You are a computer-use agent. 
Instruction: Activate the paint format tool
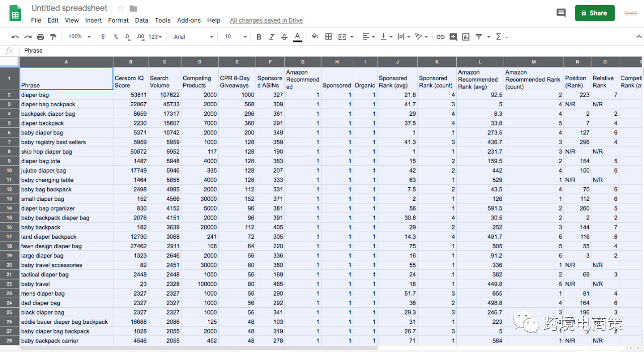[x=53, y=37]
